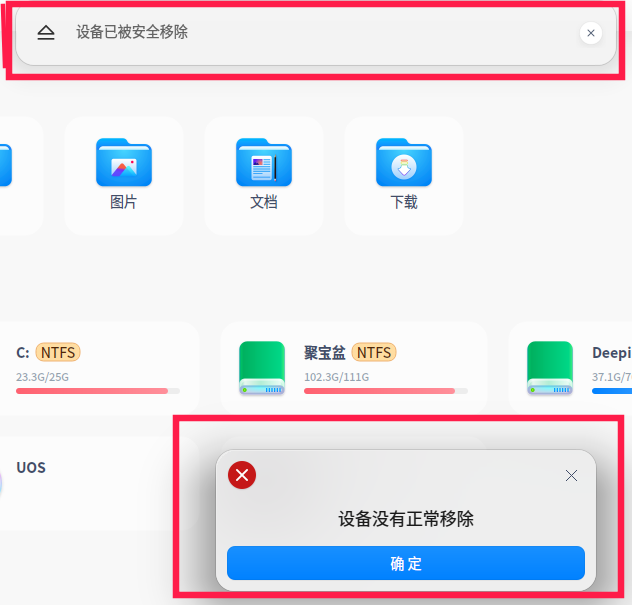The height and width of the screenshot is (605, 632).
Task: Click the NTFS badge beside C:
Action: (x=58, y=353)
